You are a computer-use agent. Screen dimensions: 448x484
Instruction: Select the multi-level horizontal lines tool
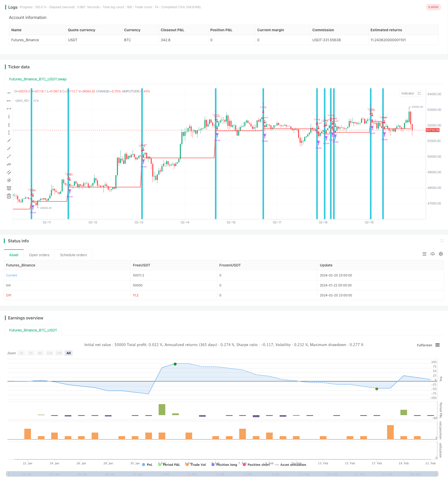click(9, 188)
